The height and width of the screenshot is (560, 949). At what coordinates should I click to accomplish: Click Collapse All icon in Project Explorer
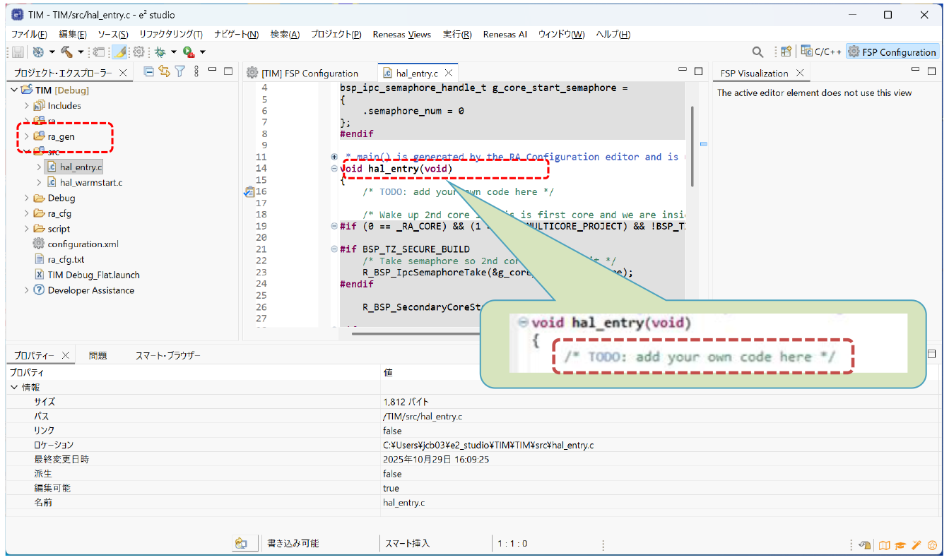coord(149,71)
